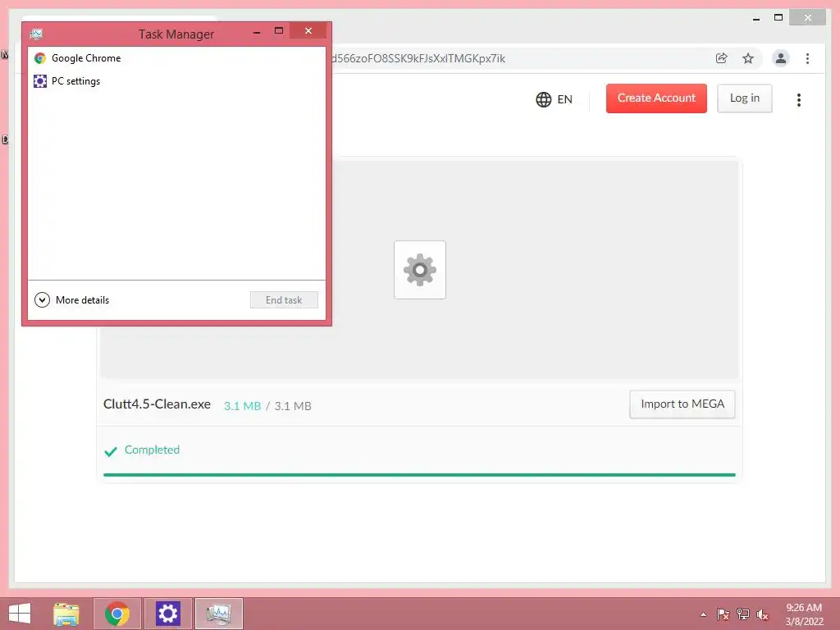Click the Task Manager taskbar icon

218,614
